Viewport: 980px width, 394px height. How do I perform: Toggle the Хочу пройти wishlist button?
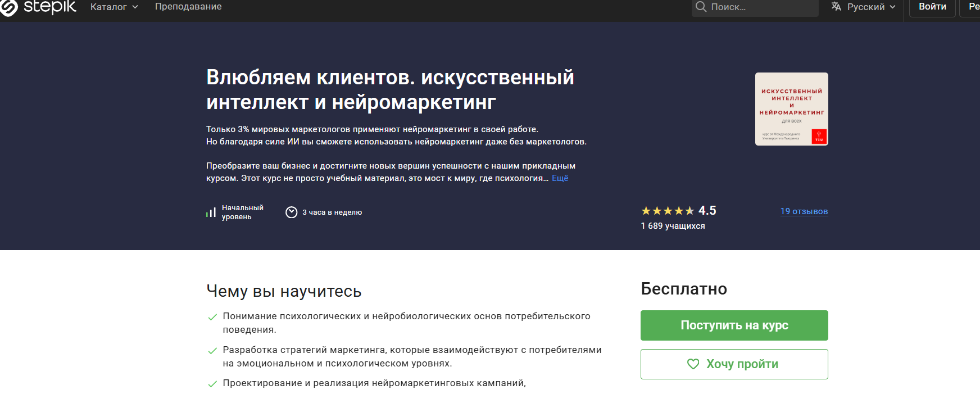point(734,364)
